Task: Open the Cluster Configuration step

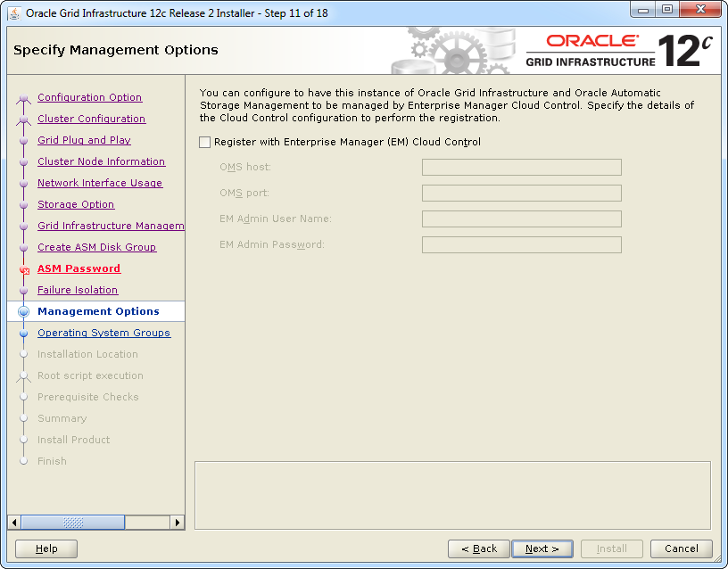Action: (91, 119)
